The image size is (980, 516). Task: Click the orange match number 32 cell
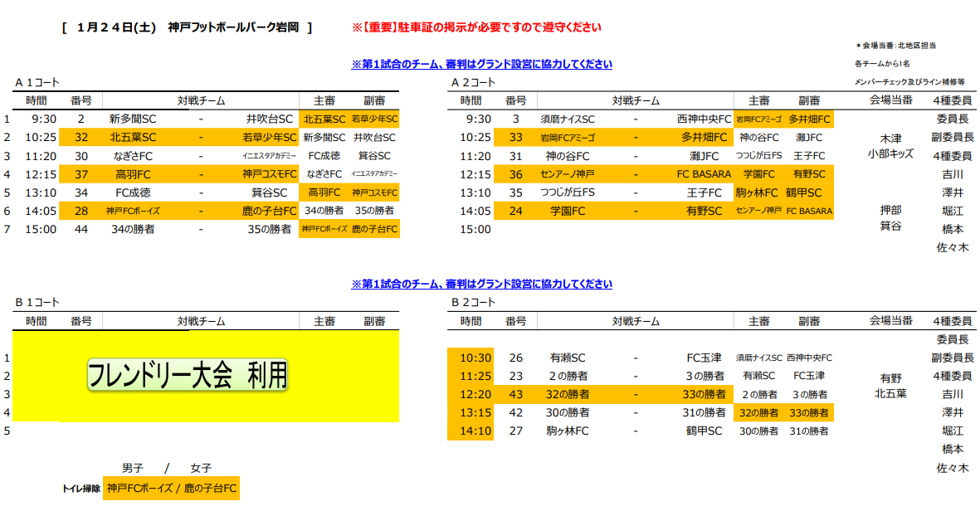coord(81,137)
